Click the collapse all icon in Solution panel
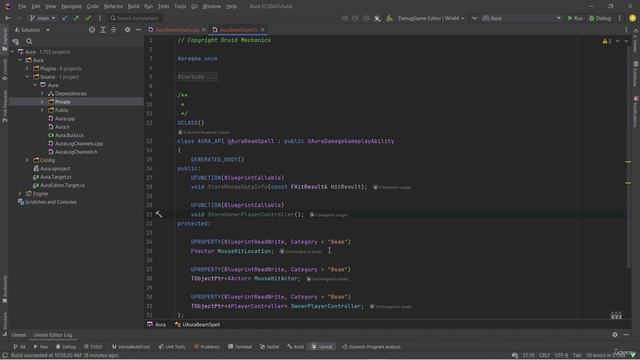 coord(113,30)
